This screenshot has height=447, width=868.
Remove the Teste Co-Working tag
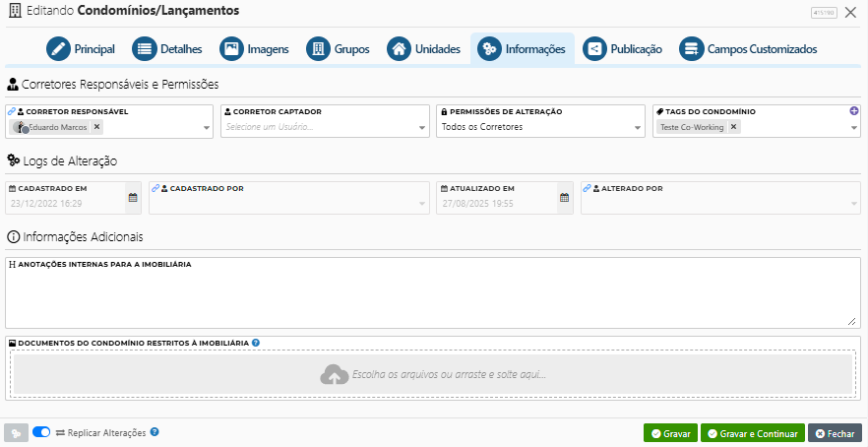pyautogui.click(x=733, y=127)
